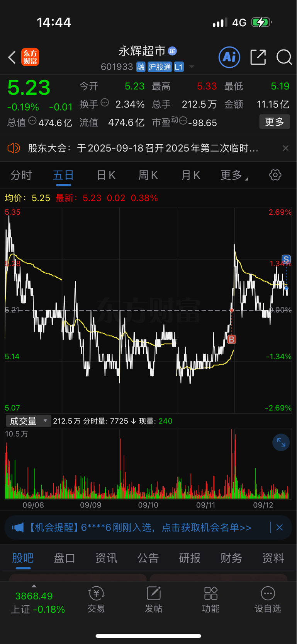The height and width of the screenshot is (644, 297).
Task: Tap the 发帖 post icon
Action: click(153, 600)
